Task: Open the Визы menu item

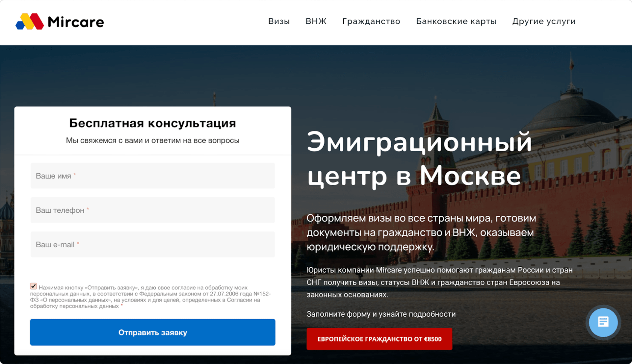Action: tap(279, 21)
